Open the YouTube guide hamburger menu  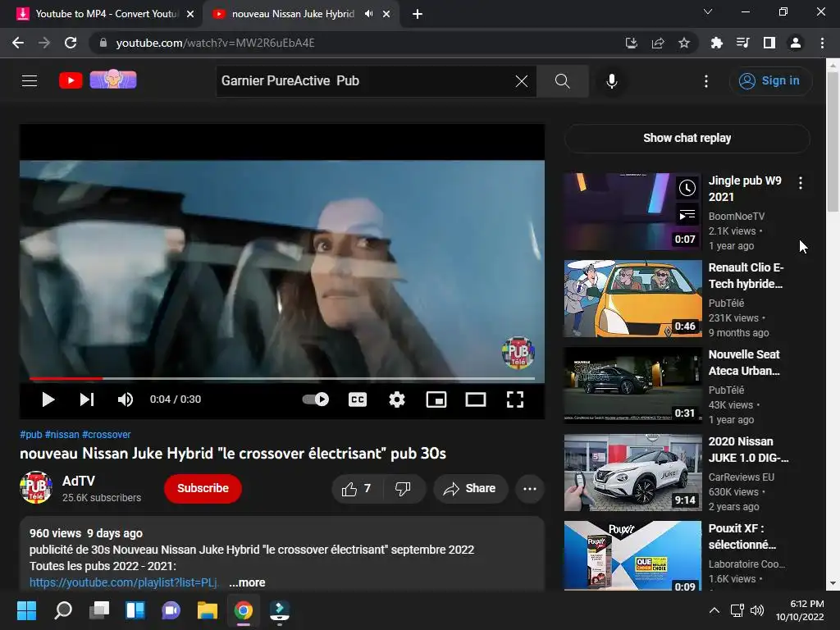[30, 81]
